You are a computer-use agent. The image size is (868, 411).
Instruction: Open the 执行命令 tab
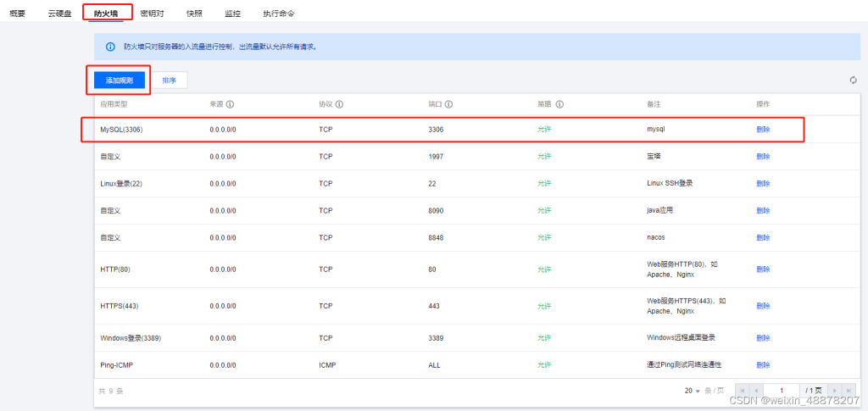(278, 14)
